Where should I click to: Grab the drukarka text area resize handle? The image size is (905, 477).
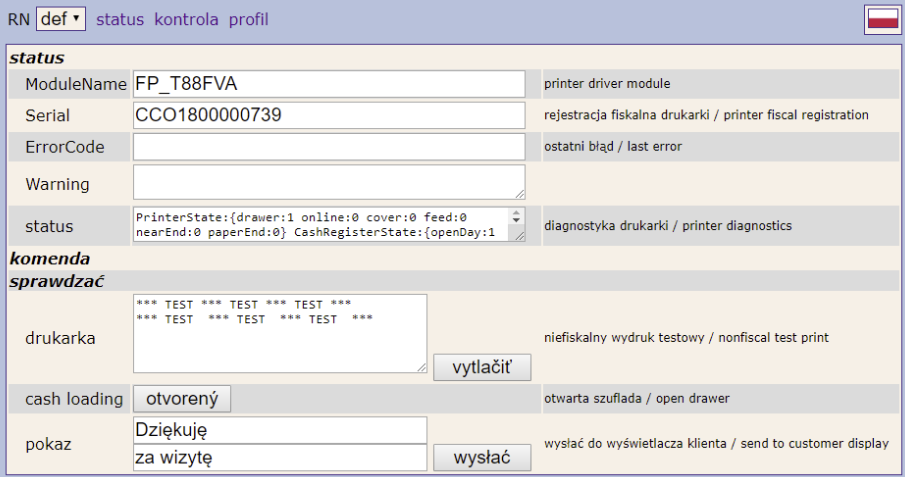pyautogui.click(x=421, y=367)
